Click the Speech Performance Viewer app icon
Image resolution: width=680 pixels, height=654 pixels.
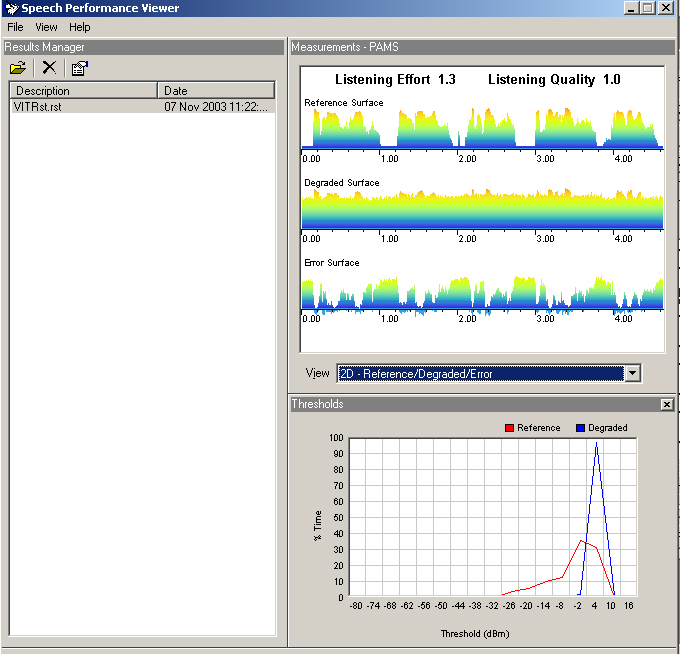[12, 8]
